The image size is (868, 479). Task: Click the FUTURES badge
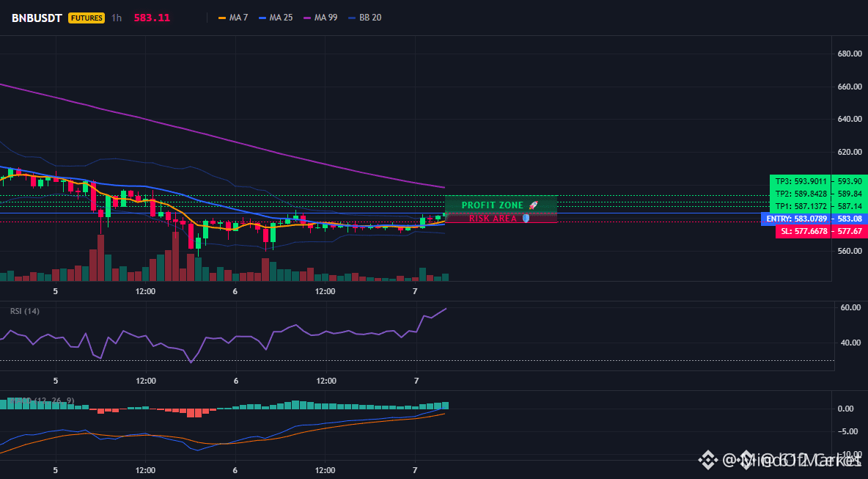click(87, 18)
